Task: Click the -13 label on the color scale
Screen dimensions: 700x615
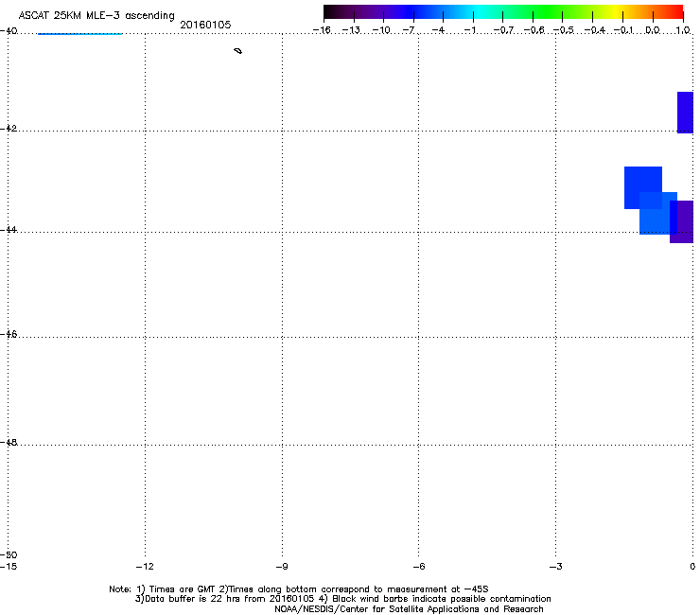Action: click(x=351, y=30)
